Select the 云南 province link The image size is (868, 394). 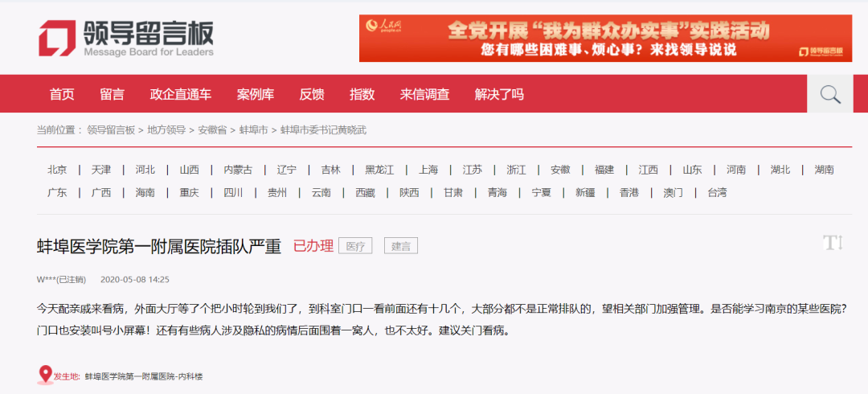(321, 193)
